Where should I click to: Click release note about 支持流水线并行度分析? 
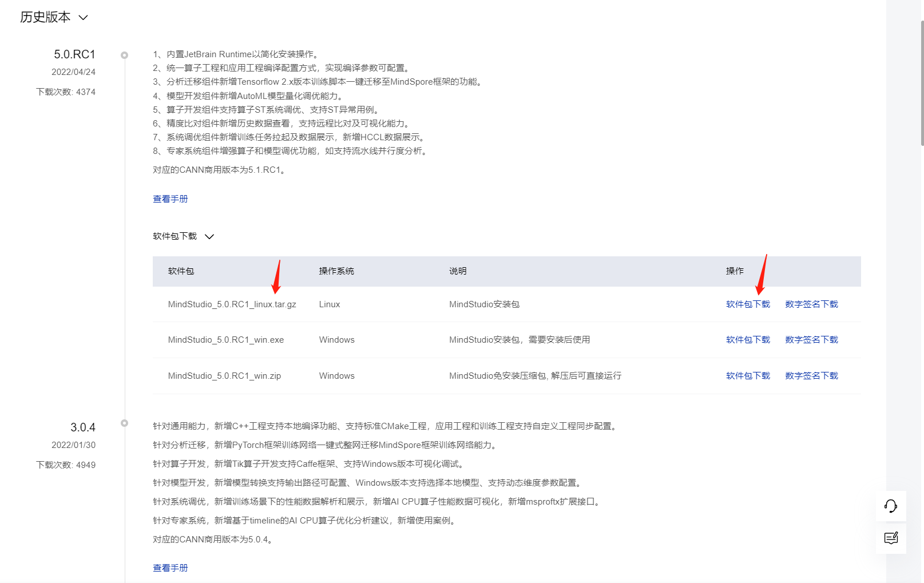pos(291,151)
